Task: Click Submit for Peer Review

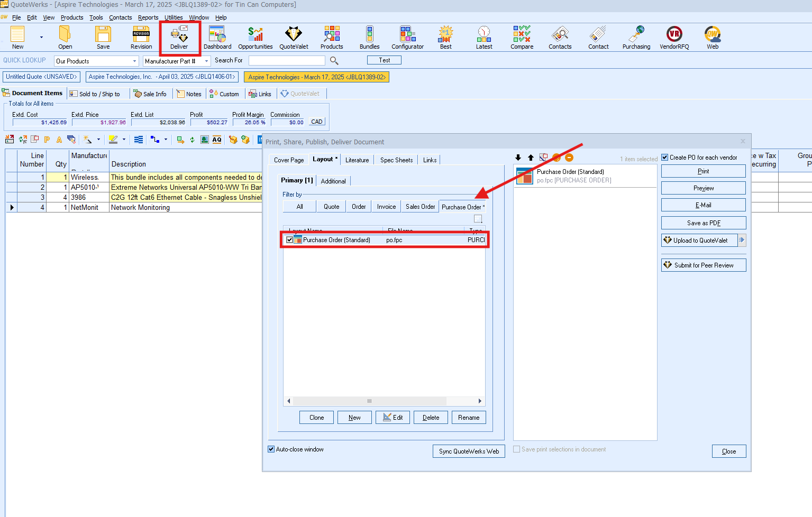Action: coord(704,265)
